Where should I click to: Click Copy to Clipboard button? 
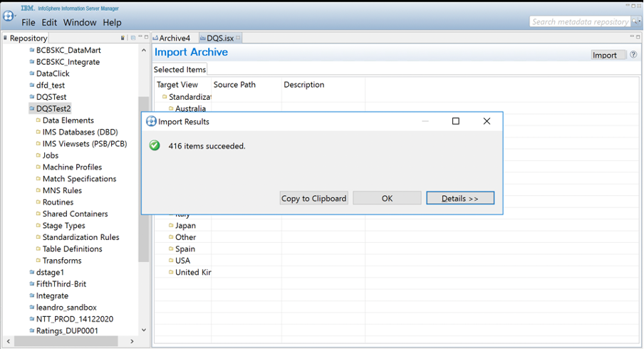coord(313,199)
